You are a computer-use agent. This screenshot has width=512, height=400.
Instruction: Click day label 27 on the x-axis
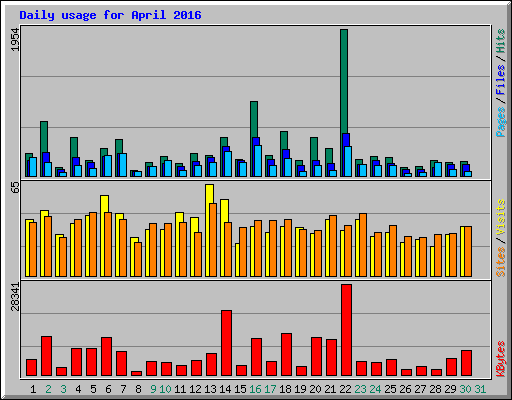click(x=420, y=389)
